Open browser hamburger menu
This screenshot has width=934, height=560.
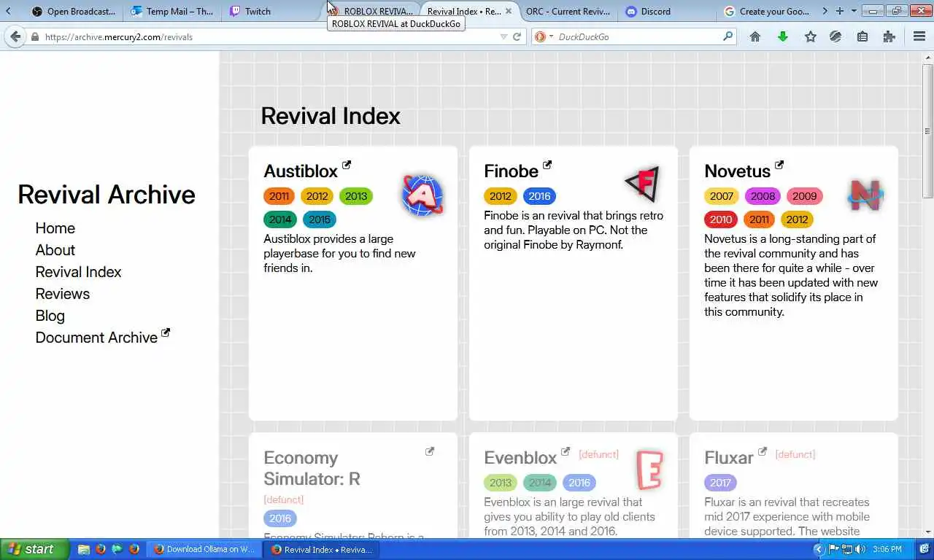click(x=919, y=36)
